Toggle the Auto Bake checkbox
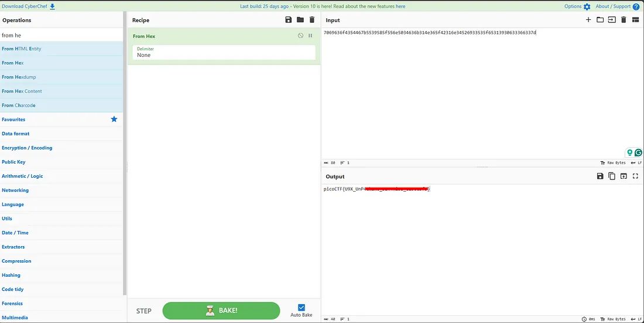This screenshot has height=323, width=644. pyautogui.click(x=302, y=307)
